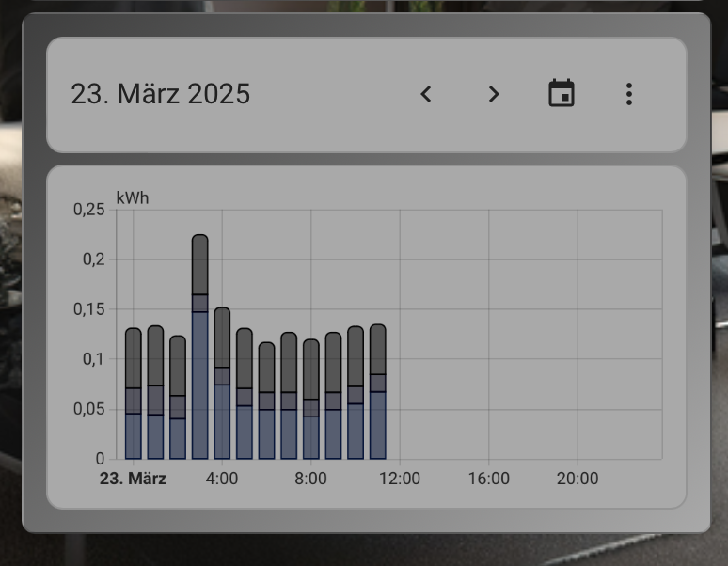Click the kWh unit label above chart
This screenshot has width=728, height=566.
tap(133, 198)
